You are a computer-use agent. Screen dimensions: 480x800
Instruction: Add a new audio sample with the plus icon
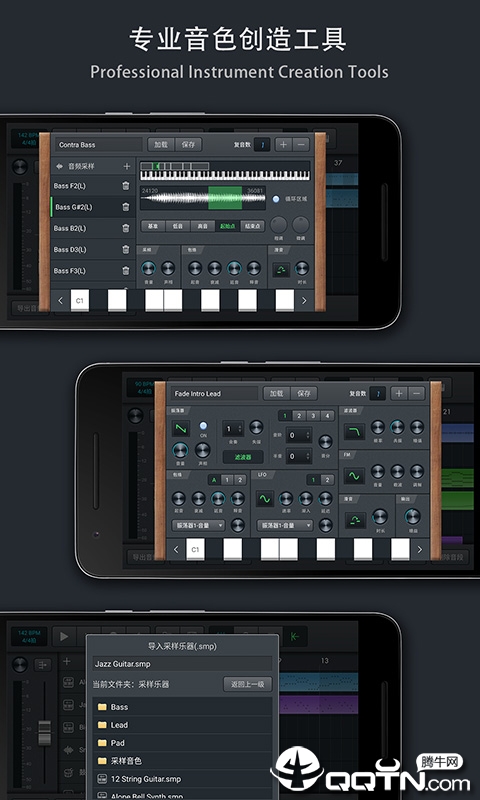pyautogui.click(x=127, y=166)
